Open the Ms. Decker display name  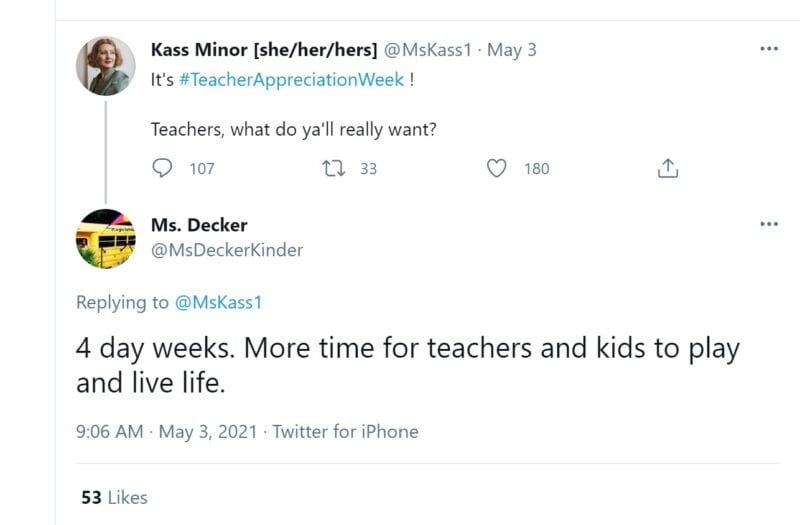(x=199, y=224)
